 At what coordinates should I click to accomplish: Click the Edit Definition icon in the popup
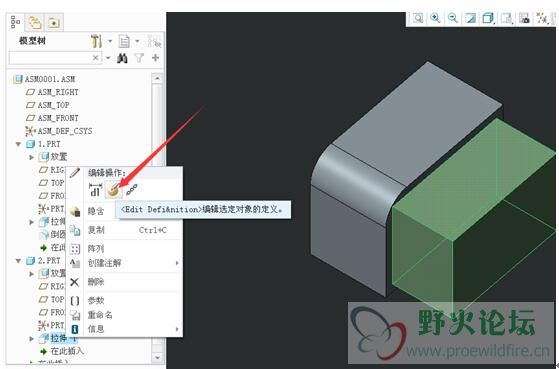(113, 190)
